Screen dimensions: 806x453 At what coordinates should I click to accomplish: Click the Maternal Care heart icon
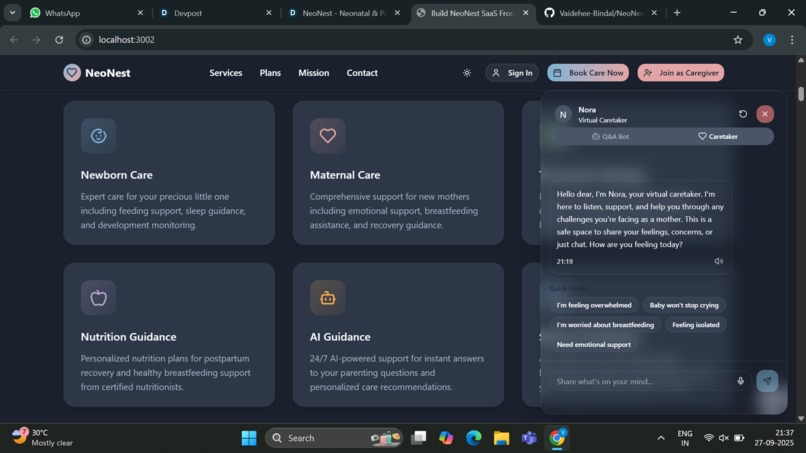coord(327,136)
